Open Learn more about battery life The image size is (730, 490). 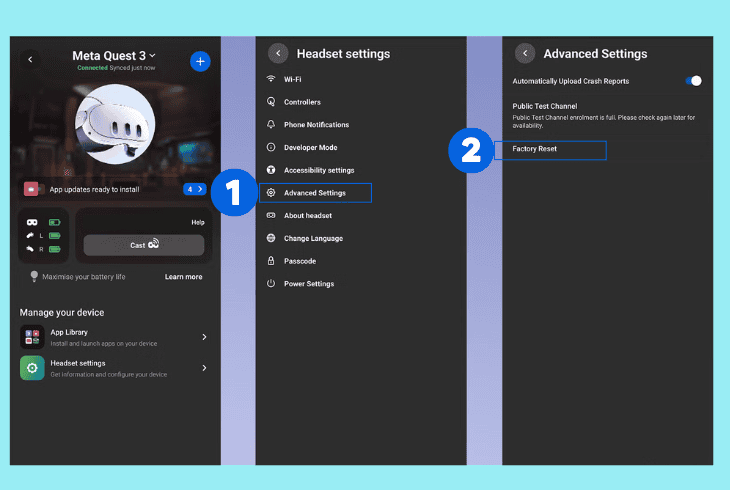click(x=183, y=277)
